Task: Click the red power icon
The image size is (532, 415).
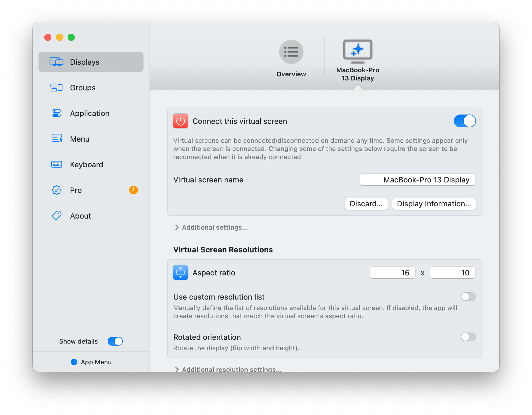Action: click(181, 121)
